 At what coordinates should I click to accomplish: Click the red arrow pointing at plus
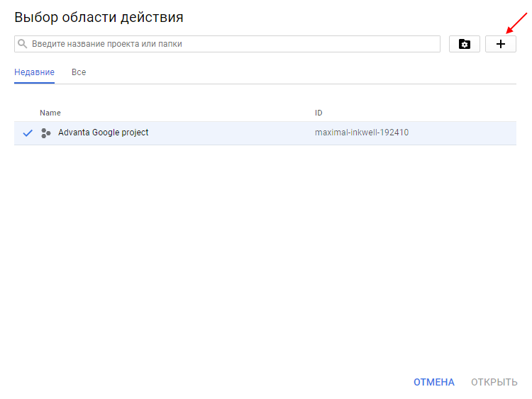coord(516,23)
